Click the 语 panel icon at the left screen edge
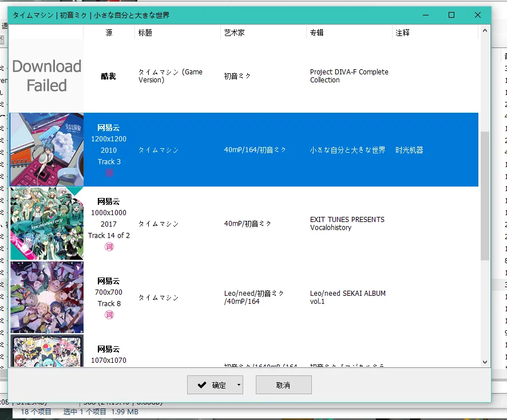 (x=3, y=26)
